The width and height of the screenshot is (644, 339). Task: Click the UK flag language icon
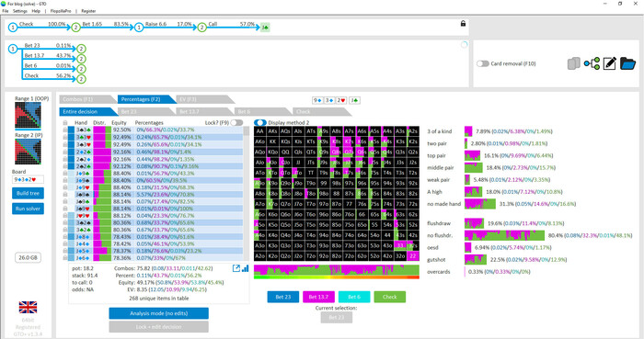tap(28, 307)
